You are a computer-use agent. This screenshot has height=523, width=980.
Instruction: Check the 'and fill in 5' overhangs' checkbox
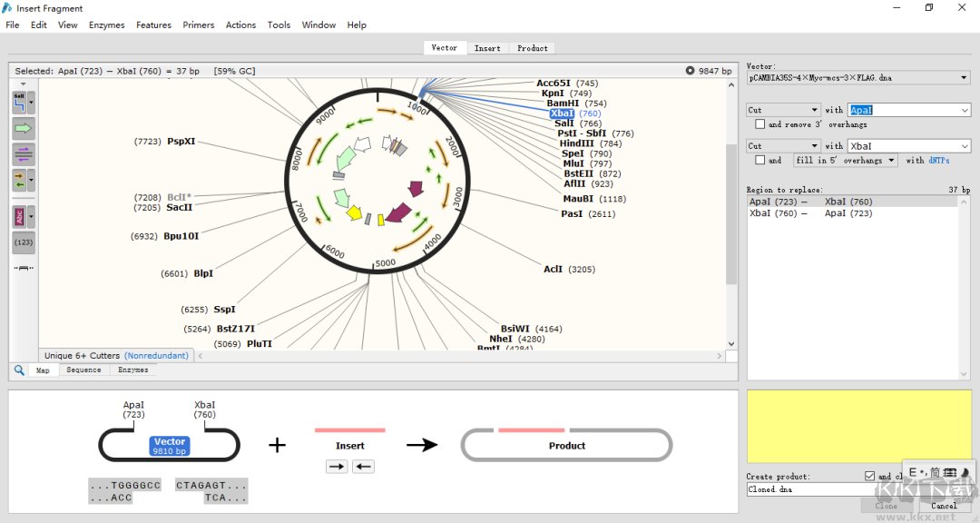(760, 160)
